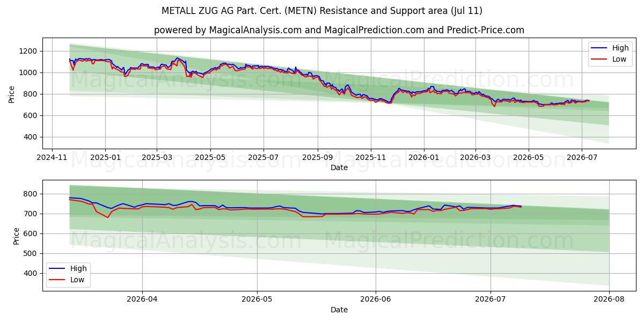
Task: Click the 2024-11 date tick on top chart
Action: (x=52, y=158)
